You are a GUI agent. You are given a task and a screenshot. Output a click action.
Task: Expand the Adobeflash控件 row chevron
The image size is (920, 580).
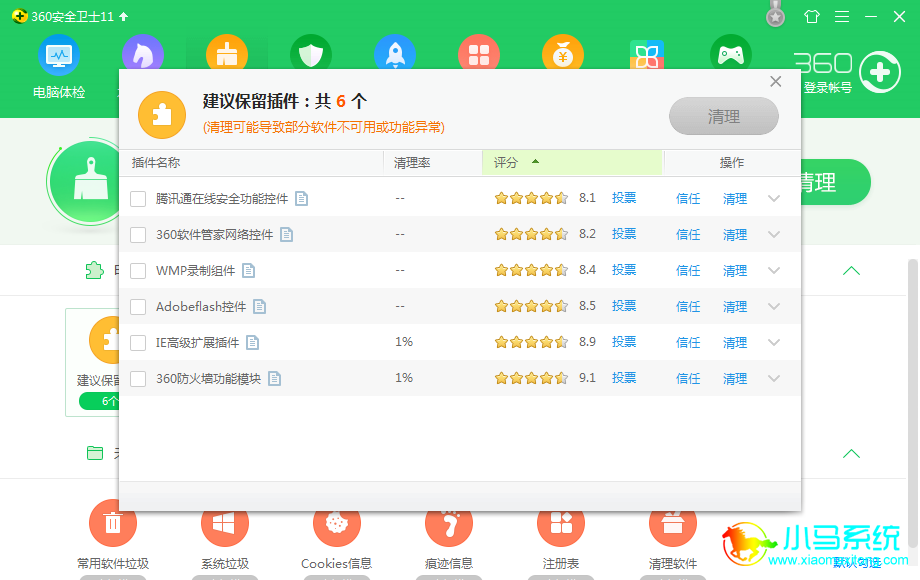(774, 306)
